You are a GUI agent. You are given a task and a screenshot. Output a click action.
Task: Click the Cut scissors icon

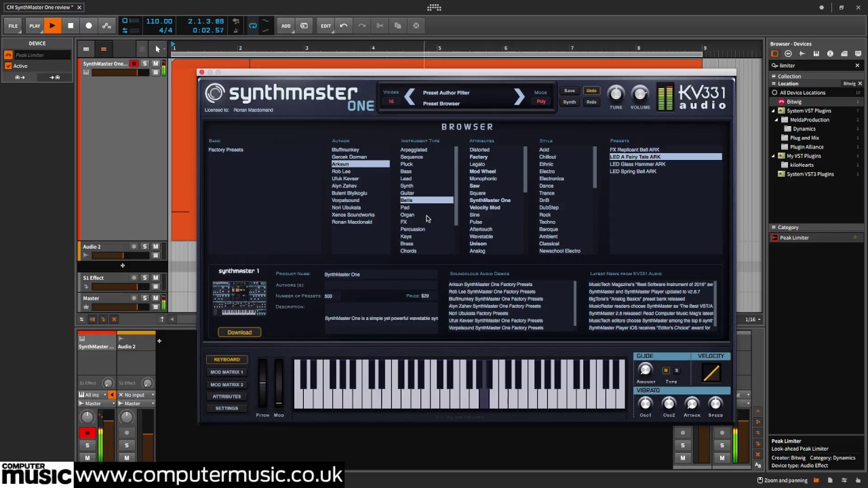[x=380, y=26]
